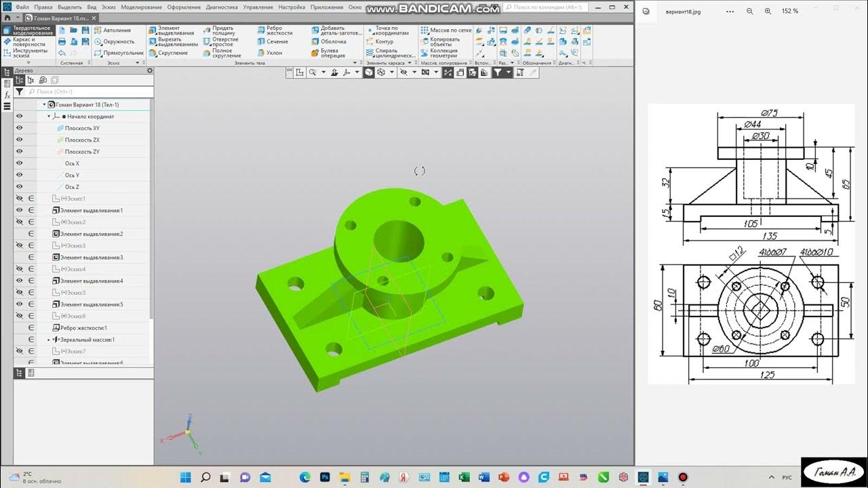Image resolution: width=868 pixels, height=488 pixels.
Task: Click the Ребро жесткости rib tool
Action: [275, 30]
